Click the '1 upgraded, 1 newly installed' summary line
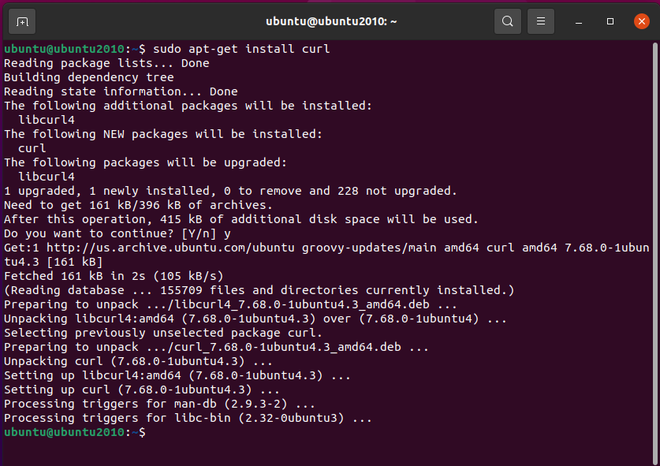The image size is (660, 466). point(230,190)
